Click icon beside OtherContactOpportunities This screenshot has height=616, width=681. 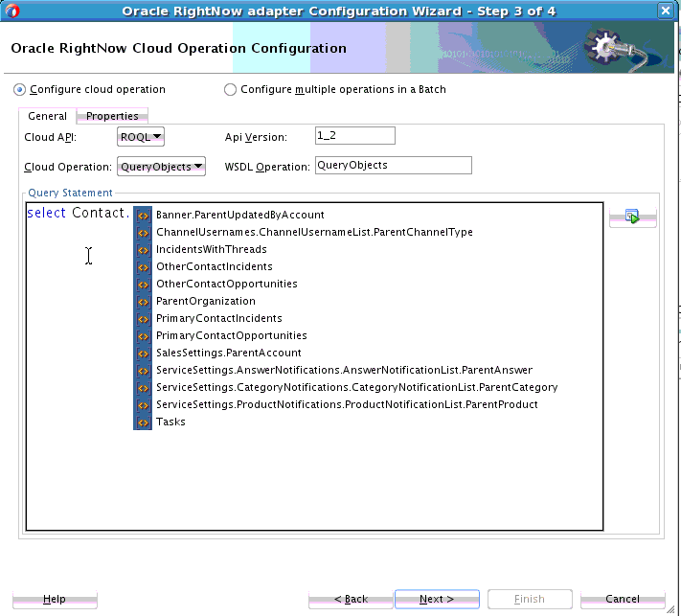[143, 285]
